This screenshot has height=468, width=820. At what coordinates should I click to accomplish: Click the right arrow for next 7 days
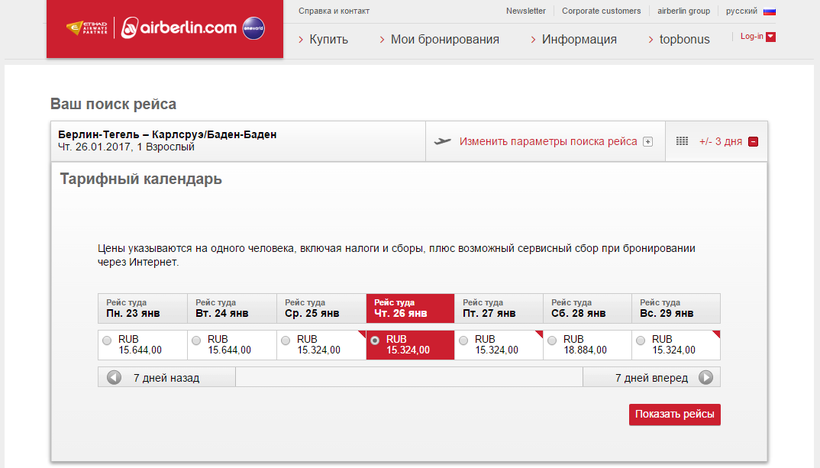(706, 378)
